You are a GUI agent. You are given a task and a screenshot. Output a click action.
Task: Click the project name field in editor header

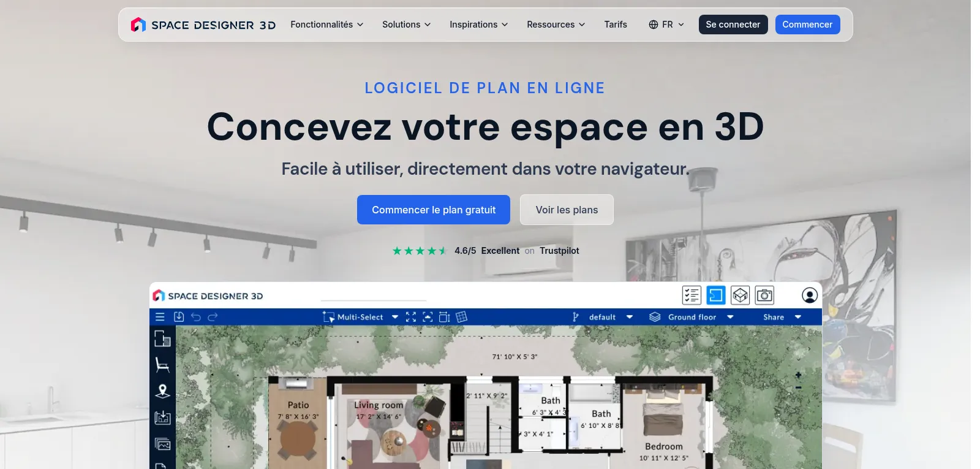coord(374,296)
